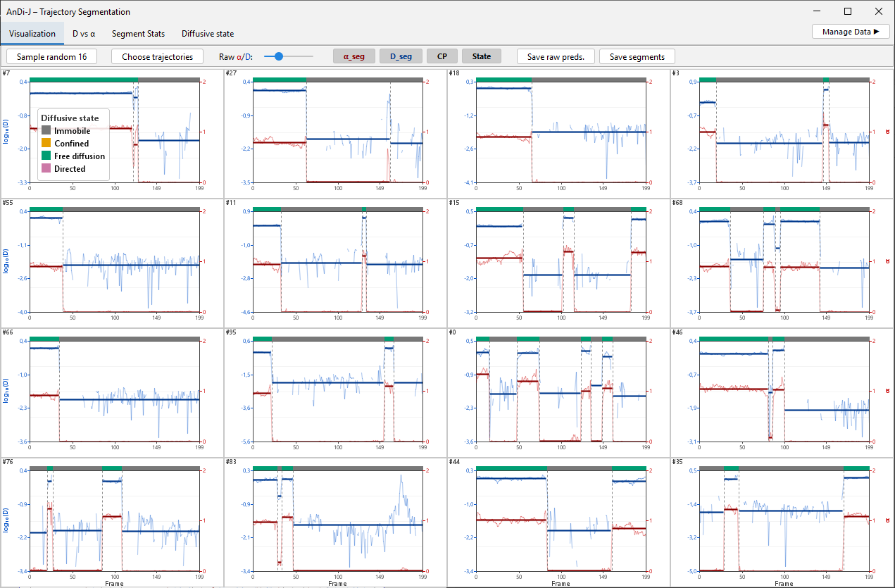This screenshot has width=895, height=588.
Task: Click the Confined orange legend swatch
Action: 46,144
